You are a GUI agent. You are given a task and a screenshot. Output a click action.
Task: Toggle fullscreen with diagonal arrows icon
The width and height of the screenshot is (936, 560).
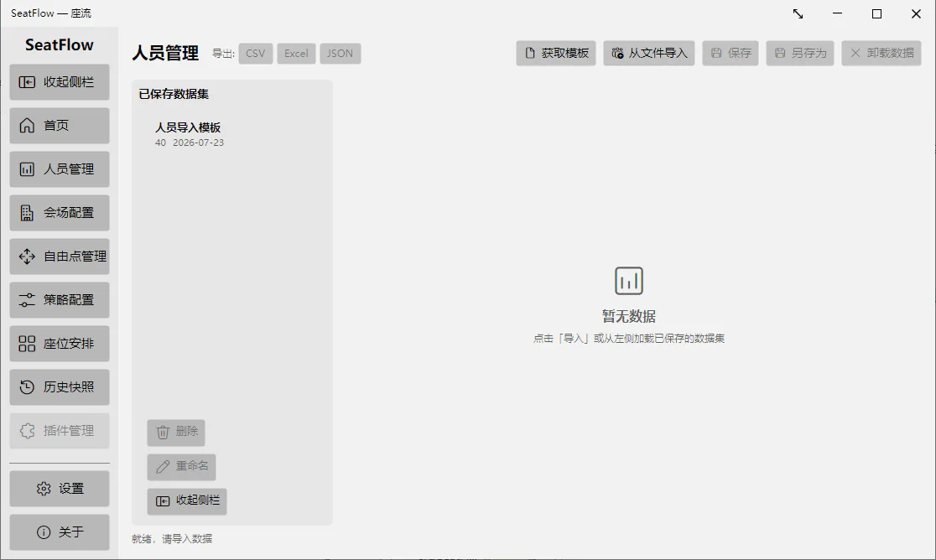tap(798, 13)
